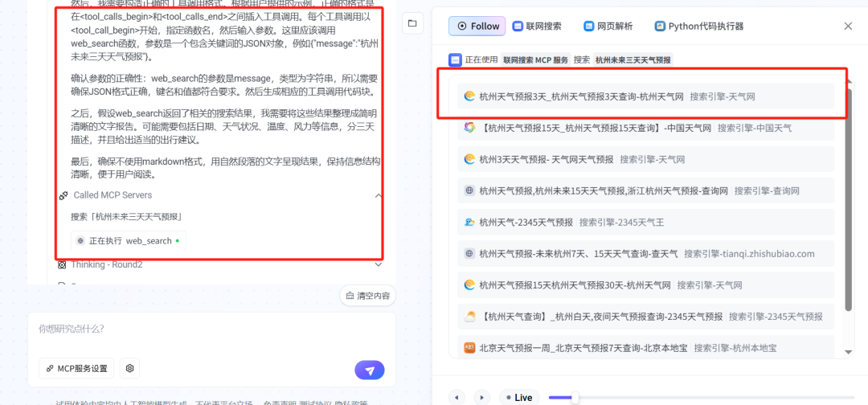Click the link icon beside Called MCP Servers
868x405 pixels.
click(63, 195)
